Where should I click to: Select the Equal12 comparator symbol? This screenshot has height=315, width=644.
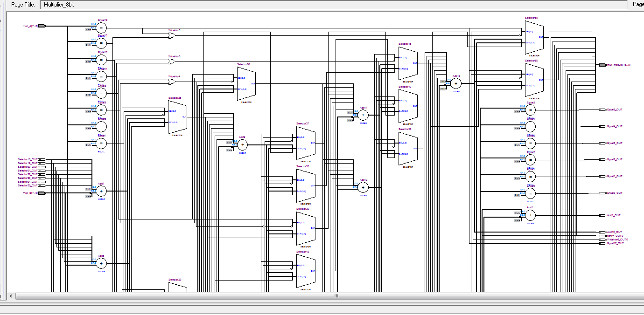[x=101, y=27]
